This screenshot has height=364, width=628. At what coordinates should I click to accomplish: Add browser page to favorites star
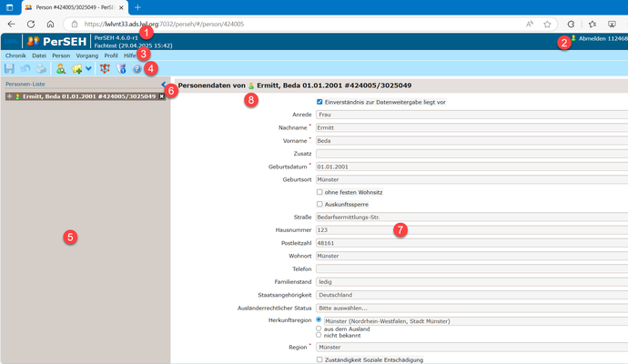(x=547, y=25)
